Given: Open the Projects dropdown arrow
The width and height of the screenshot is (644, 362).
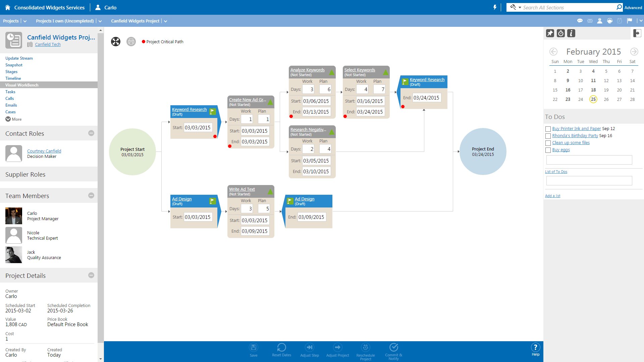Looking at the screenshot, I should click(25, 21).
